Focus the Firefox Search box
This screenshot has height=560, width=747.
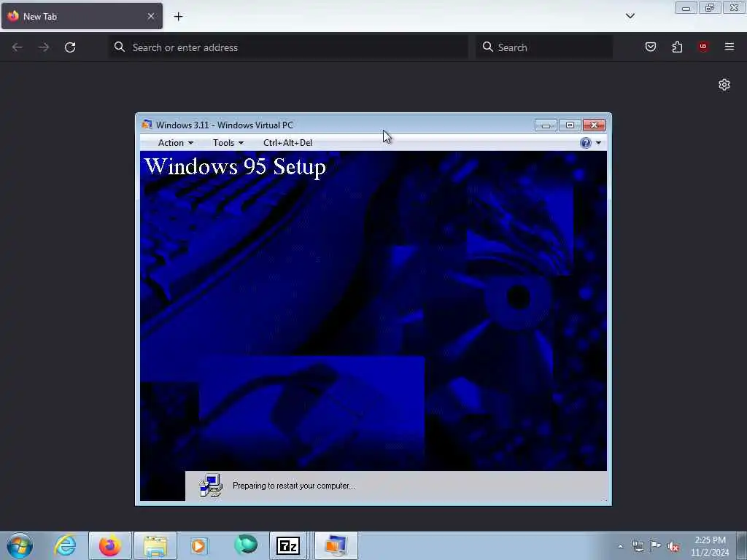pos(544,47)
